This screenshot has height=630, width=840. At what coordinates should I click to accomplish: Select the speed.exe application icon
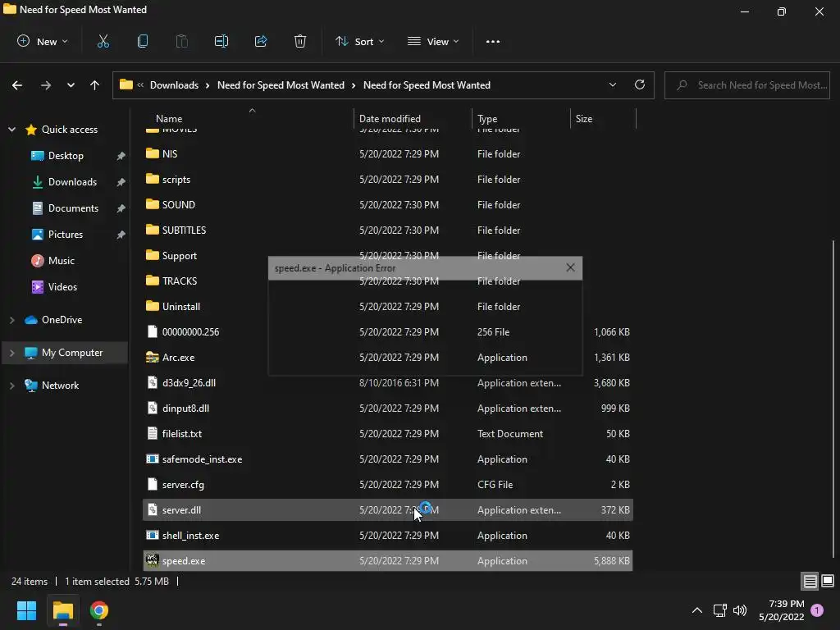(152, 560)
